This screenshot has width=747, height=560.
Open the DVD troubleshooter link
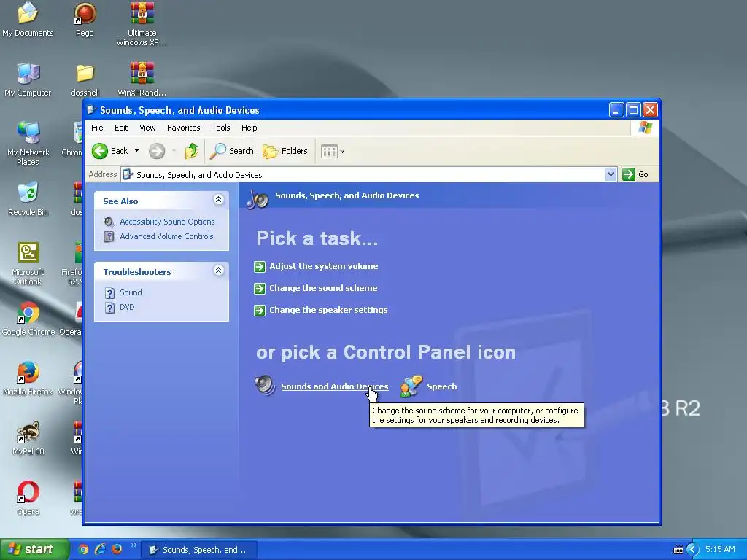(127, 307)
